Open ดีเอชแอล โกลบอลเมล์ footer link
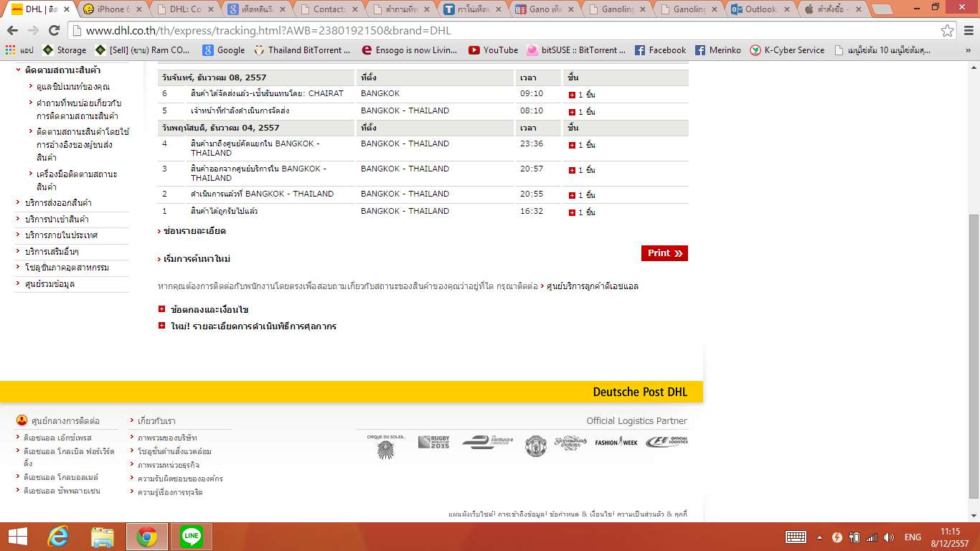 pyautogui.click(x=61, y=477)
